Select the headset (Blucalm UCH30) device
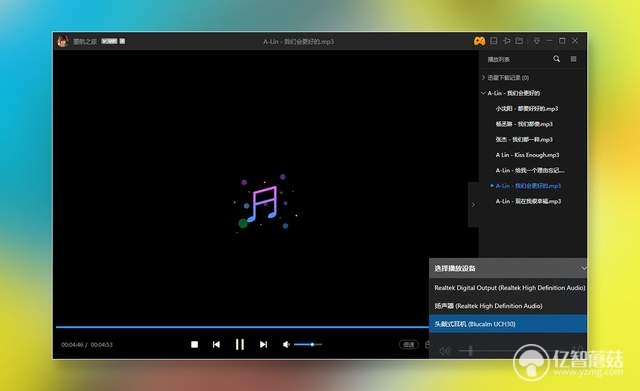This screenshot has width=640, height=391. coord(508,324)
